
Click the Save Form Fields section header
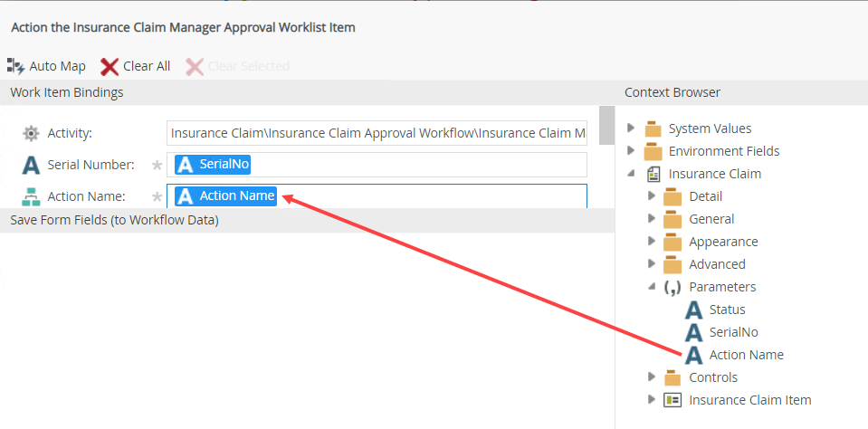pyautogui.click(x=307, y=221)
